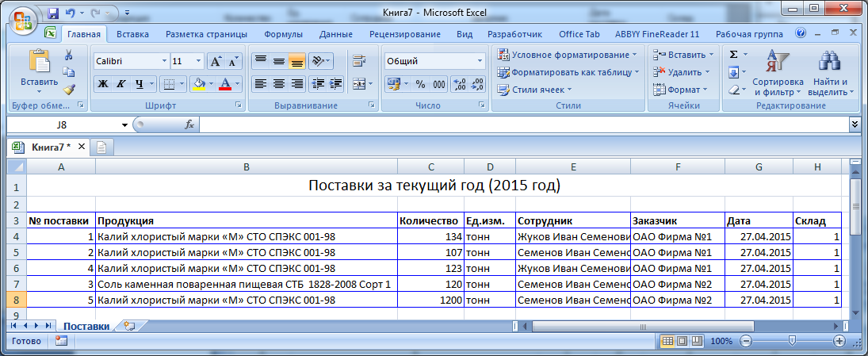
Task: Center cell text horizontally
Action: (279, 84)
